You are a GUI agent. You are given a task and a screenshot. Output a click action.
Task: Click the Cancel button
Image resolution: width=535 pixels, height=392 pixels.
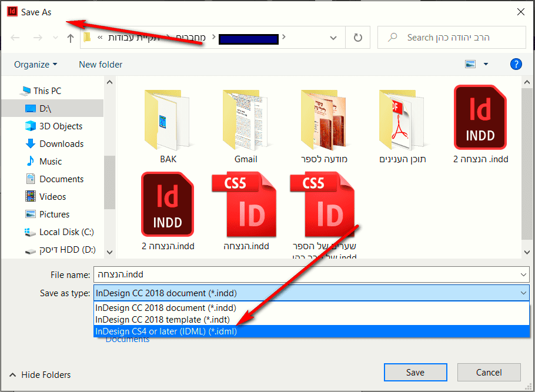coord(489,372)
